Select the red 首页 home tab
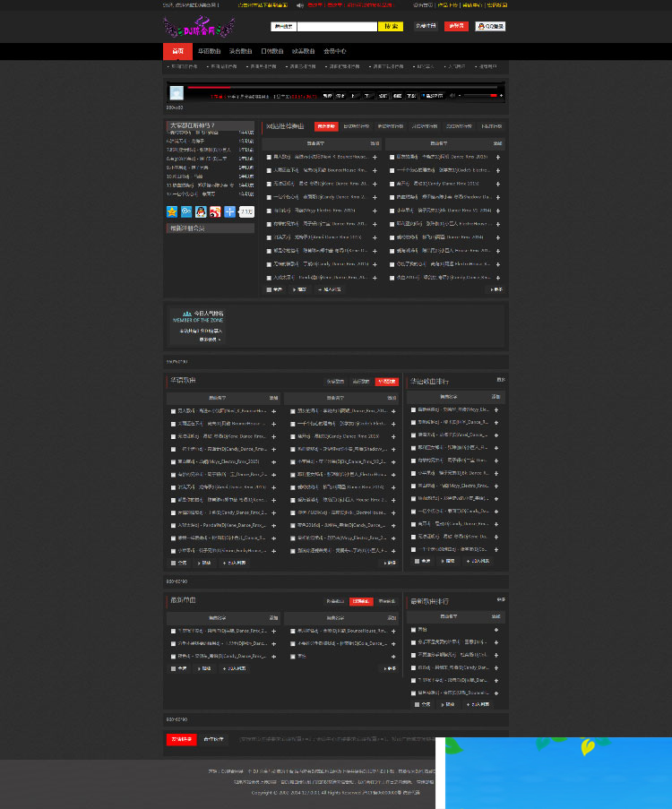The width and height of the screenshot is (672, 809). [177, 51]
